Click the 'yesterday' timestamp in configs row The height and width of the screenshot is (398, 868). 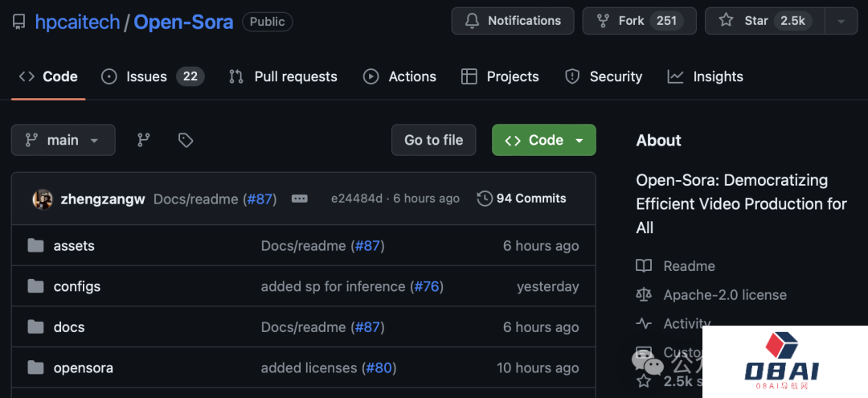tap(548, 287)
